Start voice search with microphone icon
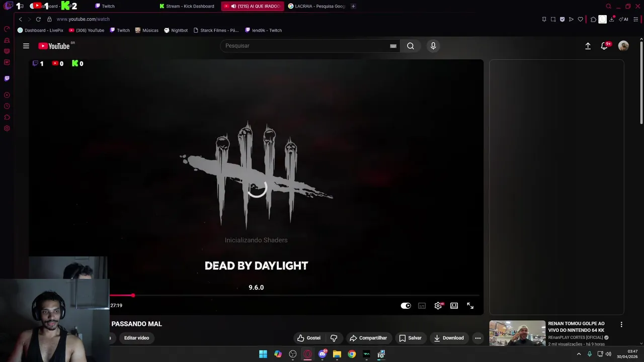Viewport: 644px width, 362px height. (433, 46)
